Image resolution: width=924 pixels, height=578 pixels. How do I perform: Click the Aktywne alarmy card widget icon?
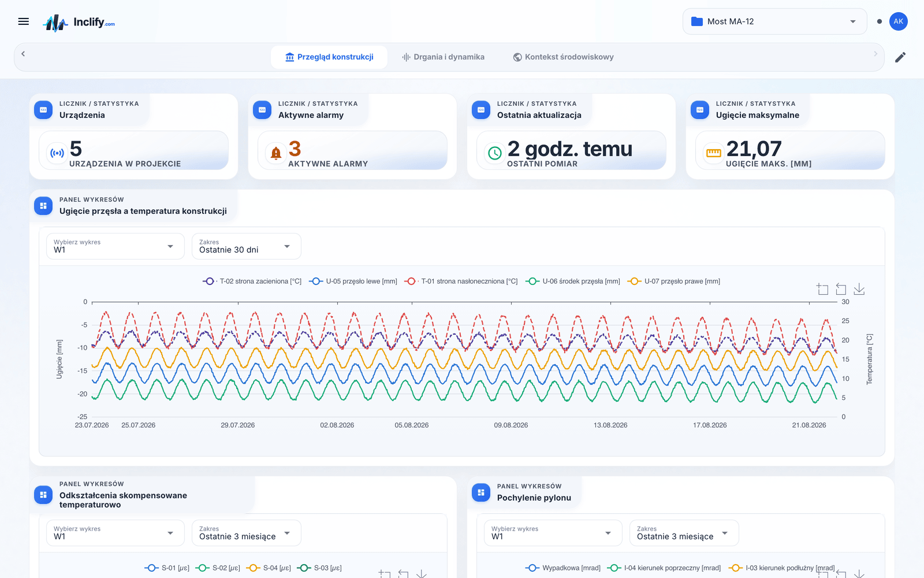262,110
